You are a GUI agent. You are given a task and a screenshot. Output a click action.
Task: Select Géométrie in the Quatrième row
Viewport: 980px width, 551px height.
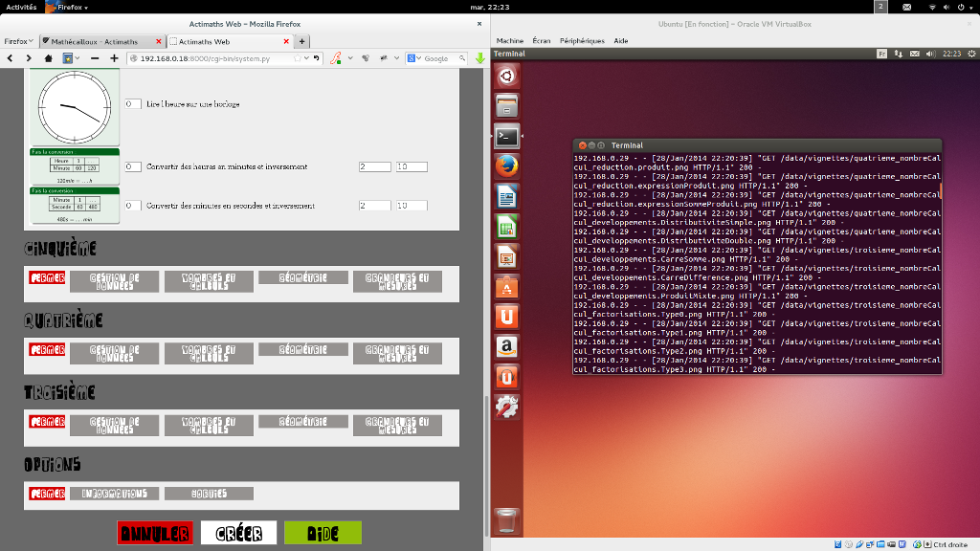coord(302,349)
